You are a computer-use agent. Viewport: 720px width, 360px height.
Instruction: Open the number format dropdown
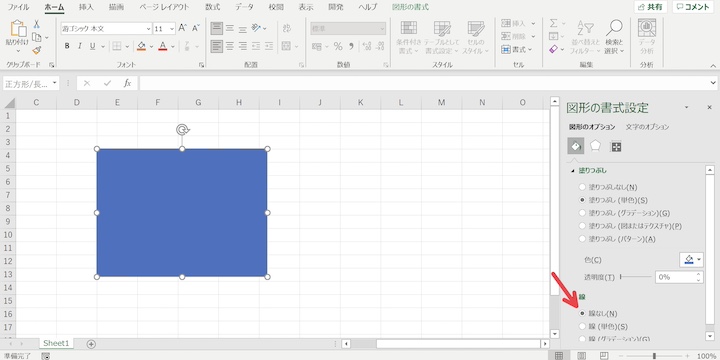tap(382, 28)
